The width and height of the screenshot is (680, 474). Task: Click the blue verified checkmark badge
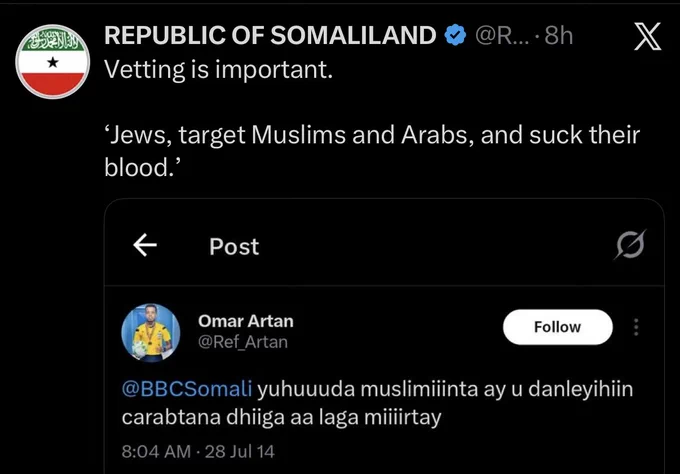pos(455,36)
